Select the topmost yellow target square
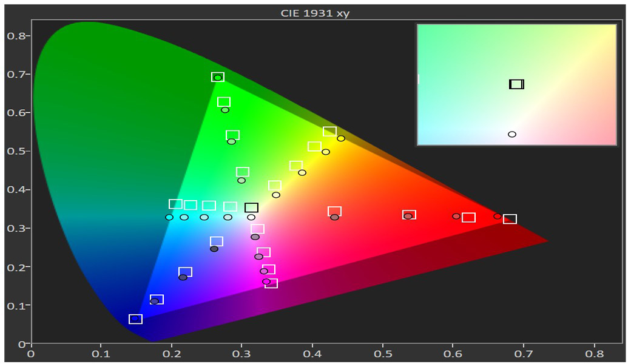 point(329,132)
